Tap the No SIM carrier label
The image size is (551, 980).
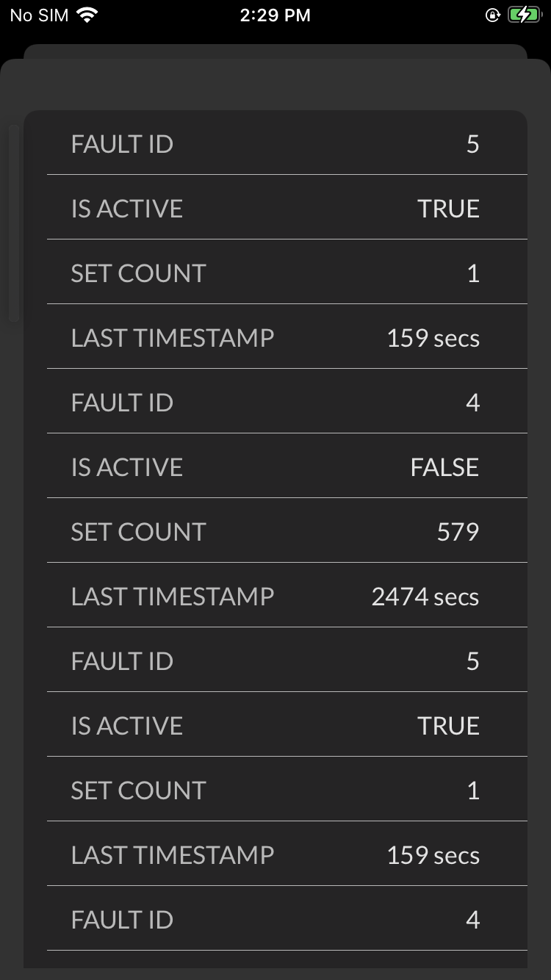click(39, 15)
